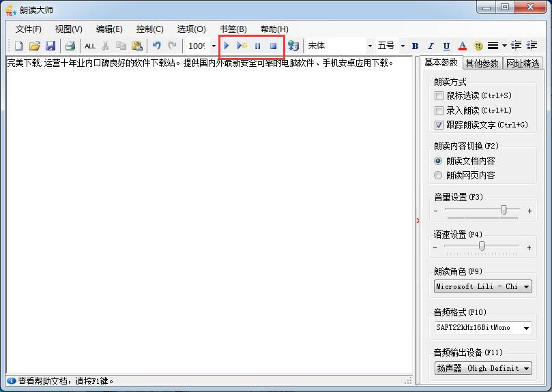The width and height of the screenshot is (552, 392).
Task: Switch to the 基本参数 tab
Action: tap(441, 62)
